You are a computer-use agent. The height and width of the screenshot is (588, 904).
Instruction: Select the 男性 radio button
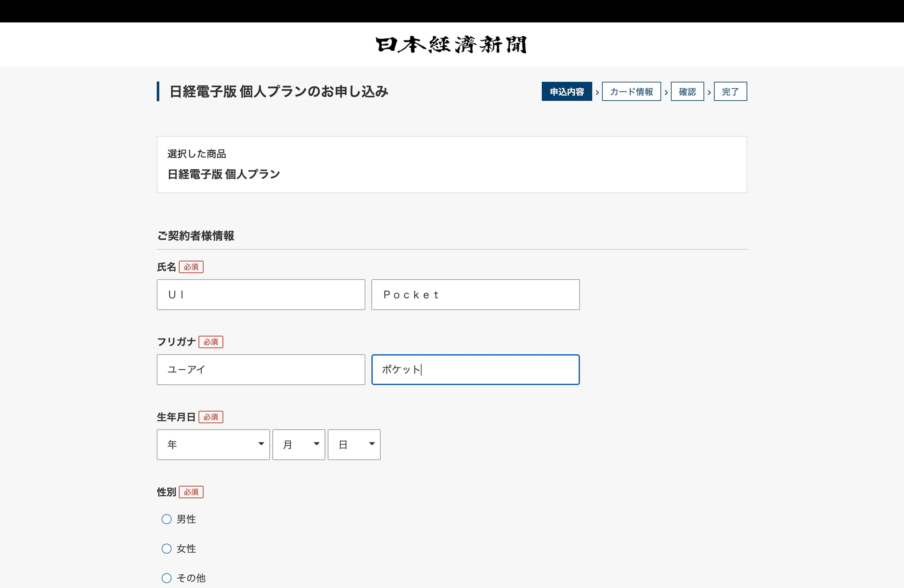pyautogui.click(x=166, y=519)
